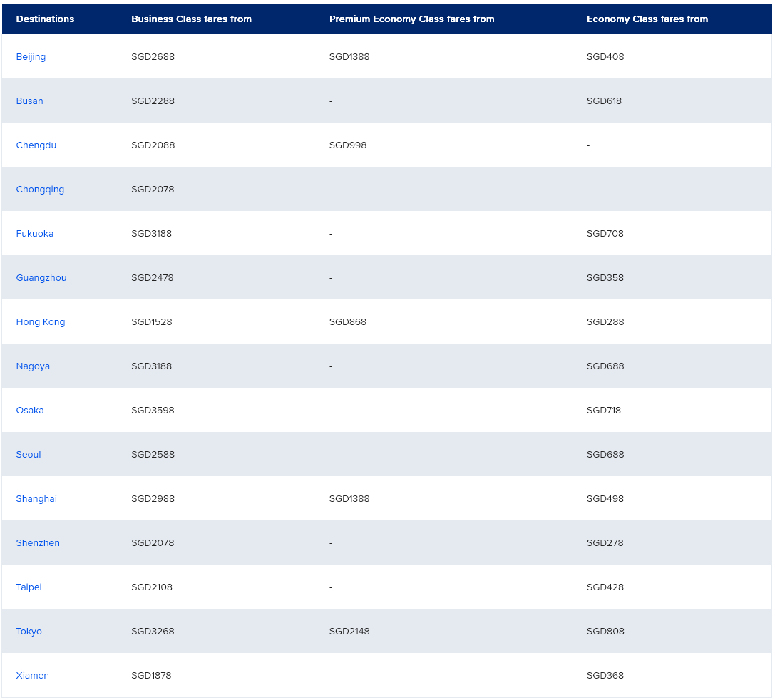
Task: Select the Chengdu destination link
Action: click(36, 145)
